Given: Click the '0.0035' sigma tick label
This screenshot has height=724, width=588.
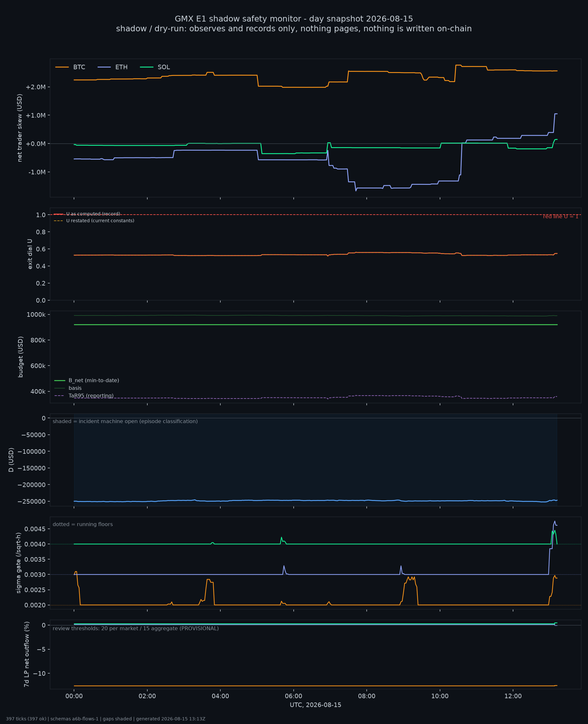Looking at the screenshot, I should coord(35,559).
